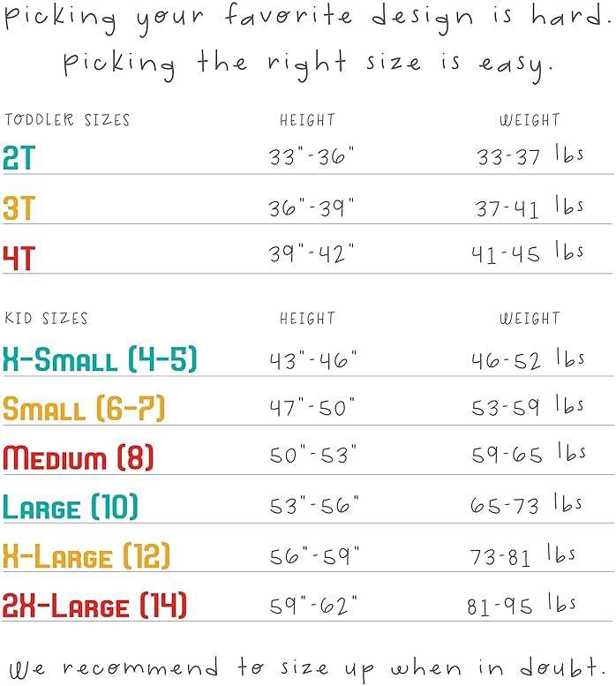
Task: Click the 59-65 lbs weight value
Action: [529, 457]
